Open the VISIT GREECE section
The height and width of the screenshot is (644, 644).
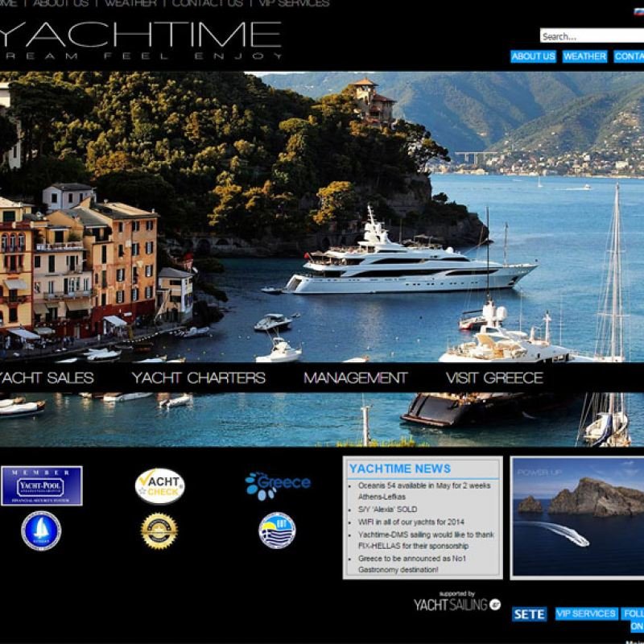click(x=494, y=378)
